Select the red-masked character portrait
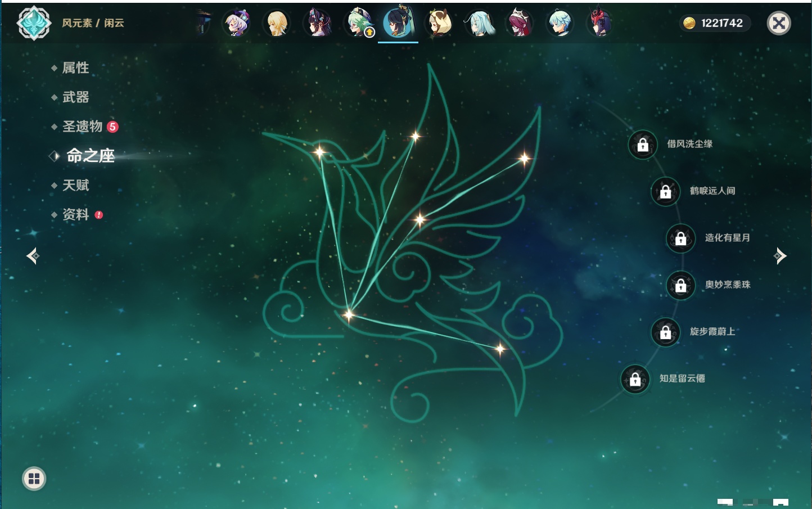Screen dimensions: 812x509 (x=599, y=24)
